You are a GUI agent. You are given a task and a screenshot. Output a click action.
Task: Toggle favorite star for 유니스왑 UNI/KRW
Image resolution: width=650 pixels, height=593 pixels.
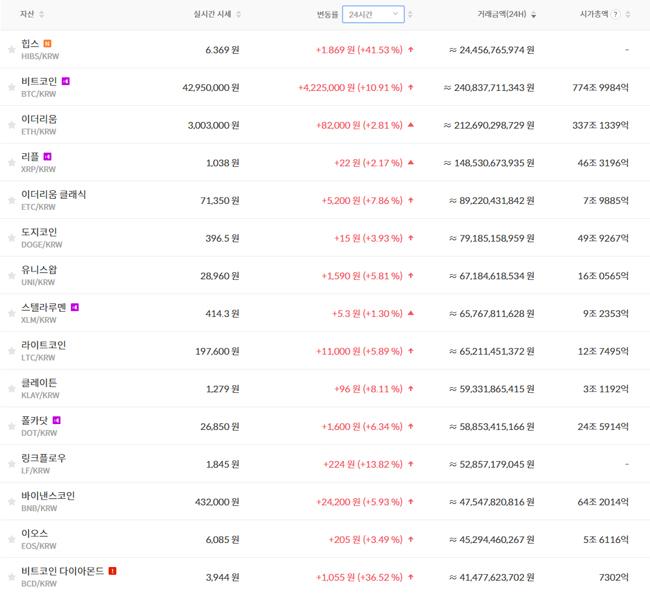(x=12, y=276)
